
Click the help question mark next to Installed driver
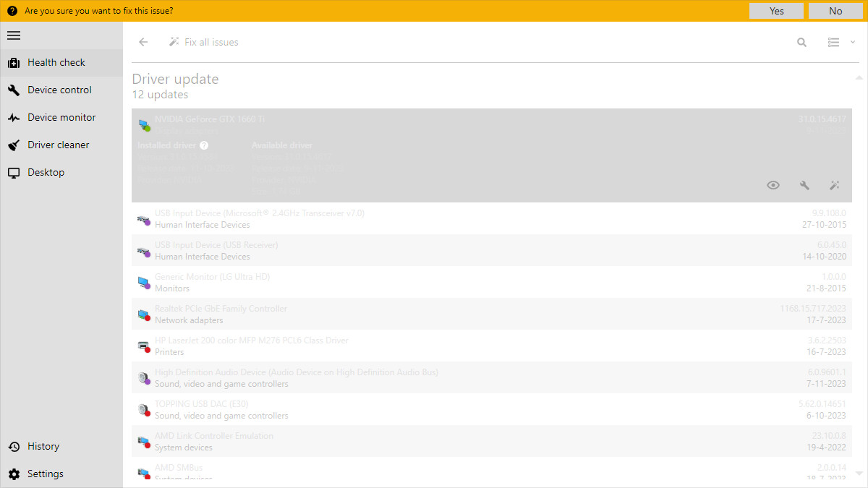[204, 145]
